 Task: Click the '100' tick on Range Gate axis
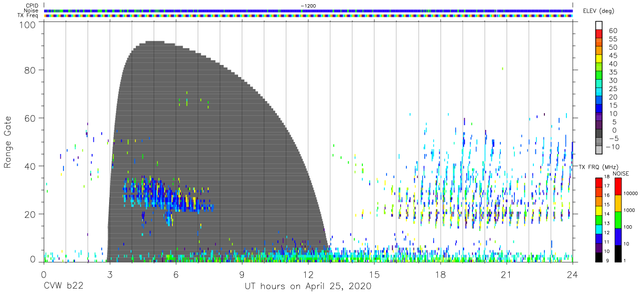28,24
